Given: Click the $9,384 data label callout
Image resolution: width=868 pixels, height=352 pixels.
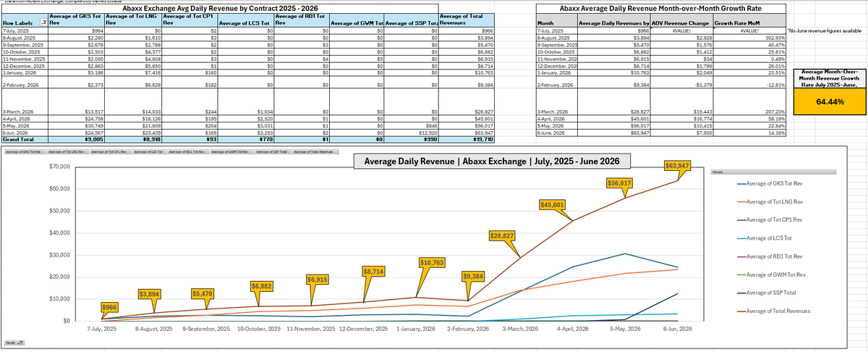Looking at the screenshot, I should tap(475, 277).
